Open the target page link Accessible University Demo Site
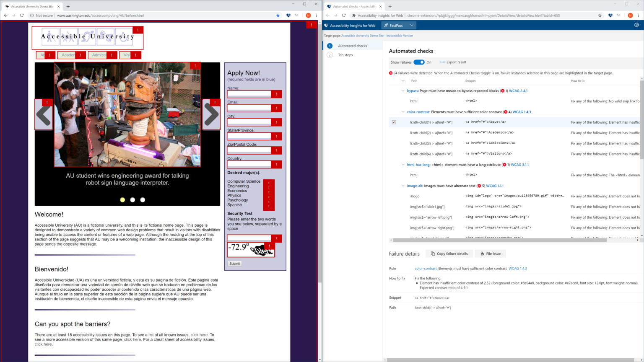 tap(377, 36)
